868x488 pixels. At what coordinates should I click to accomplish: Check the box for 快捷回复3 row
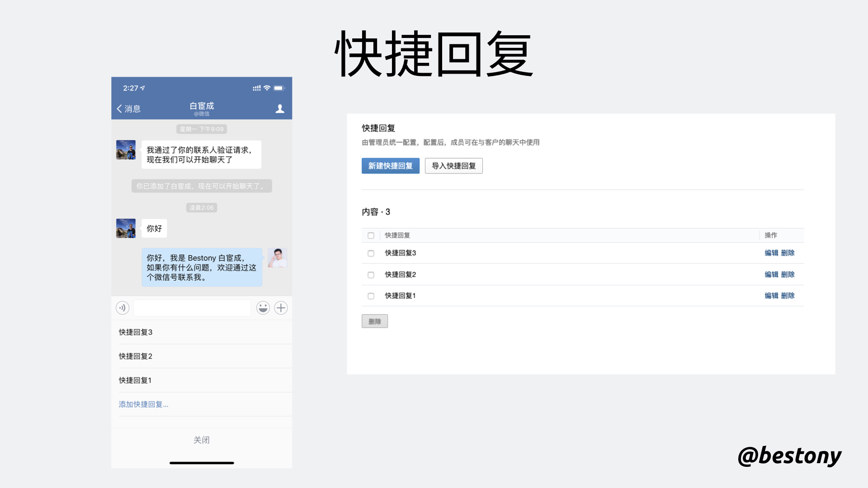click(371, 253)
